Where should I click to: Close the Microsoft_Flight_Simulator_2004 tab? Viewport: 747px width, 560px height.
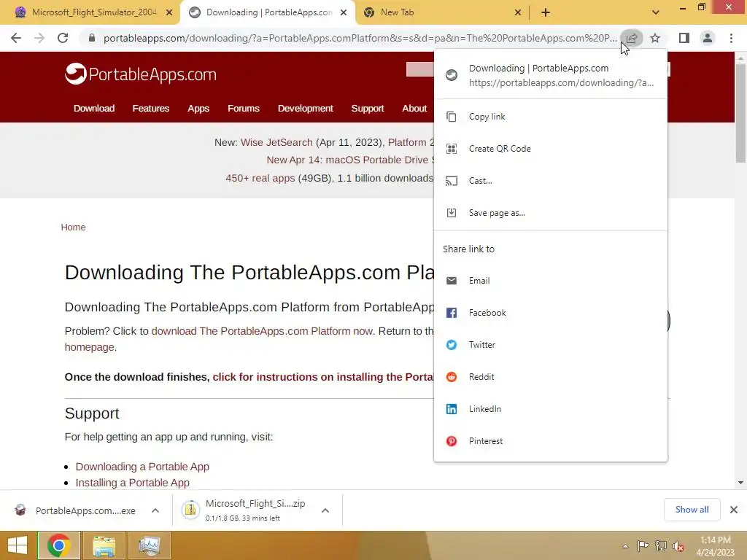click(x=169, y=12)
